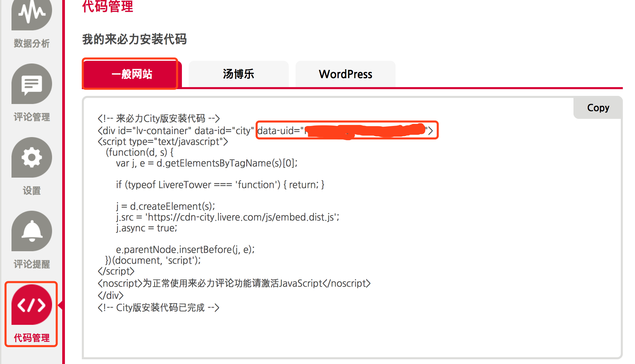Switch to the WordPress tab
This screenshot has width=635, height=364.
(x=345, y=74)
